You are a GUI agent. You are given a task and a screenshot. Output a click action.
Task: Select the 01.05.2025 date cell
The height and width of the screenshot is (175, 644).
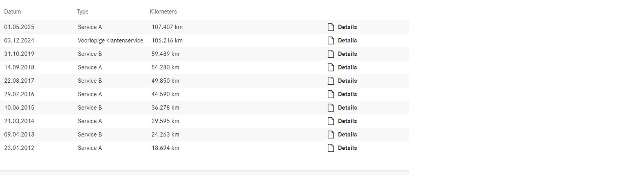[19, 27]
